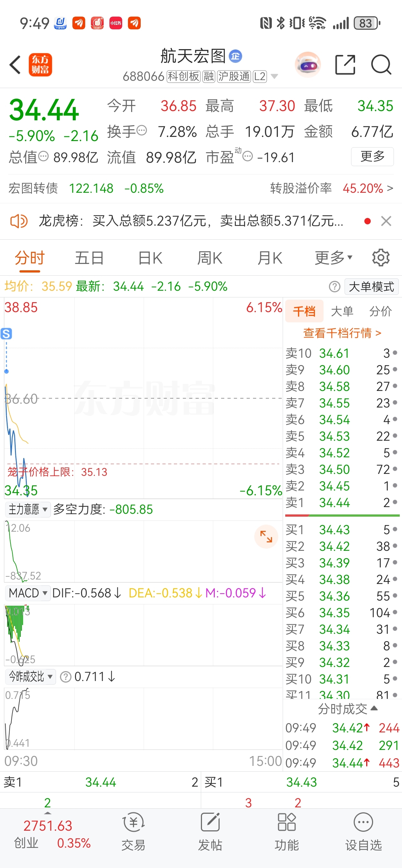Viewport: 402px width, 868px height.
Task: Open the 发帖 post icon
Action: click(210, 831)
